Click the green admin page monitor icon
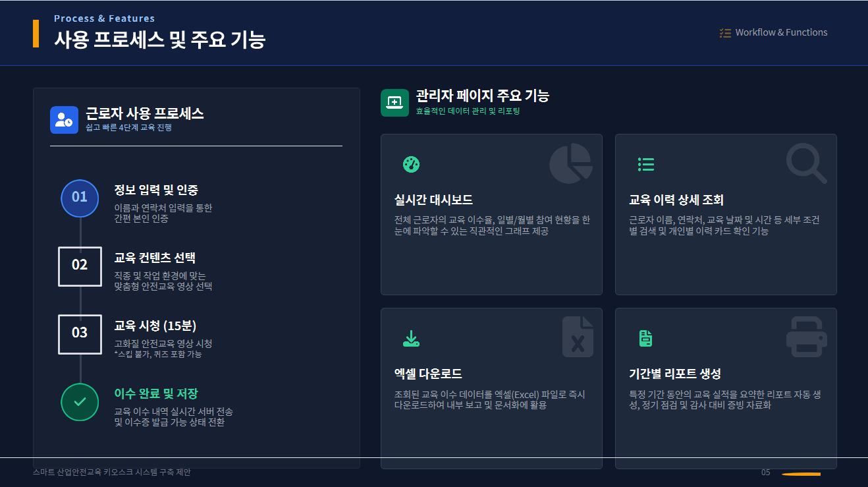Image resolution: width=868 pixels, height=487 pixels. coord(394,102)
